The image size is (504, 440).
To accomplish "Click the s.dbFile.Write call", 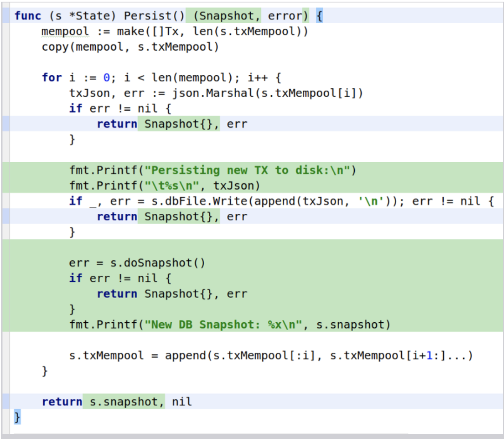I will click(199, 201).
